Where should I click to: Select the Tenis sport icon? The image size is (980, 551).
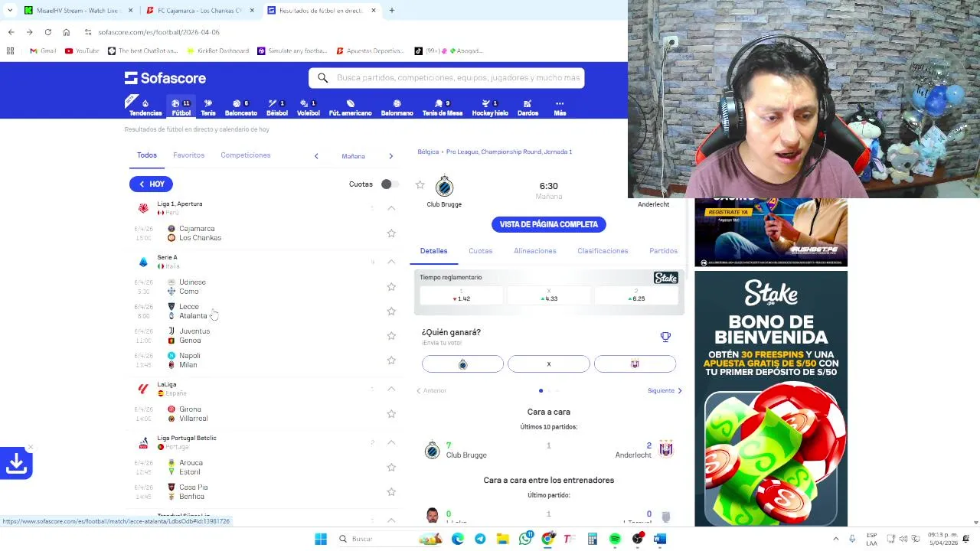point(208,107)
